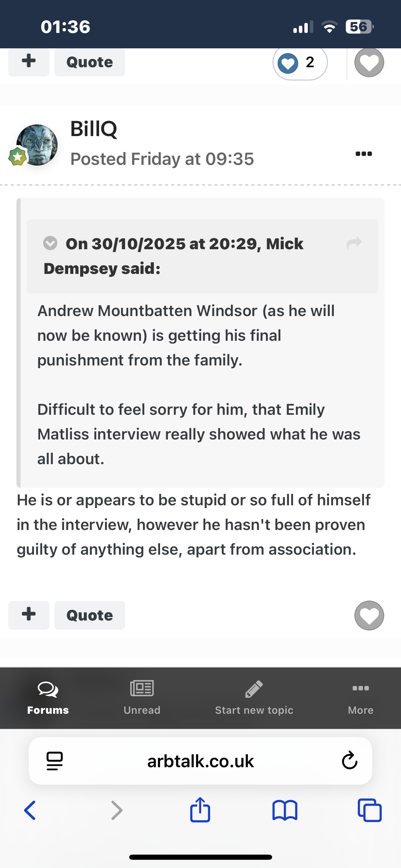The height and width of the screenshot is (868, 401).
Task: Jump to quoted post via share arrow
Action: (354, 243)
